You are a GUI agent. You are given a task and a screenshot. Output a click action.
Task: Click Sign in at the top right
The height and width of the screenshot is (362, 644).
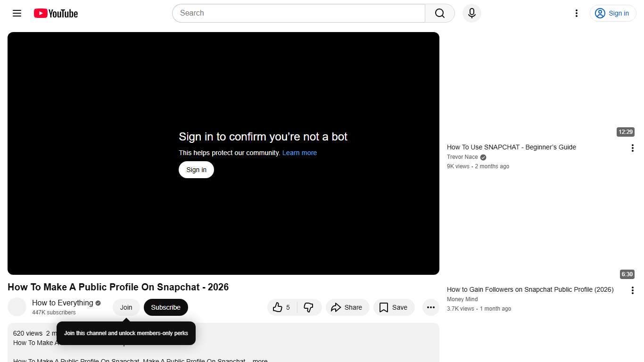coord(612,13)
